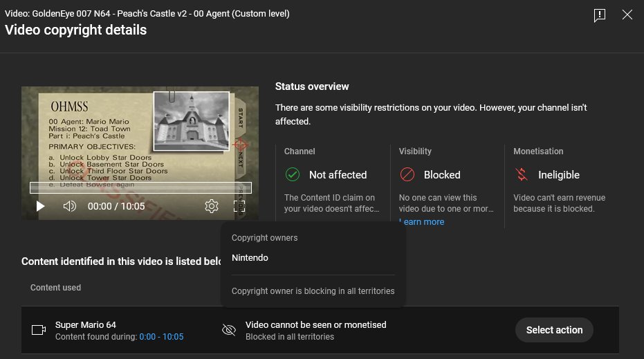This screenshot has height=359, width=644.
Task: Click the 'Status overview' heading
Action: [x=312, y=86]
